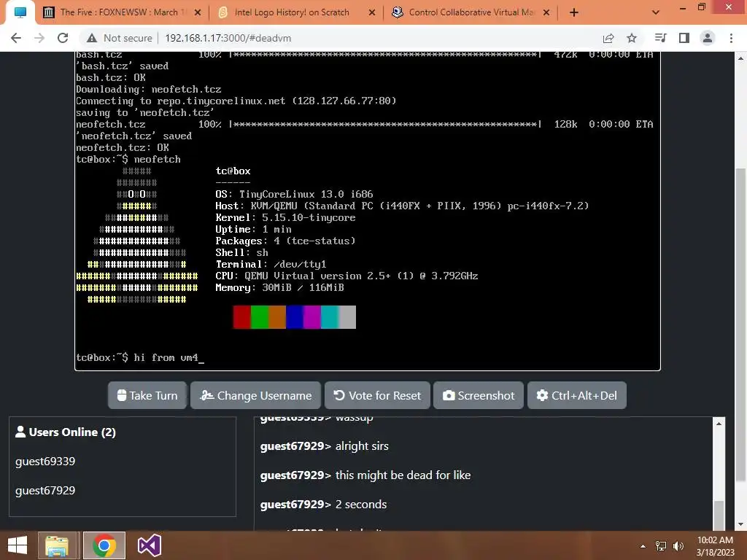This screenshot has width=747, height=560.
Task: Open the Change Username dialog
Action: (255, 395)
